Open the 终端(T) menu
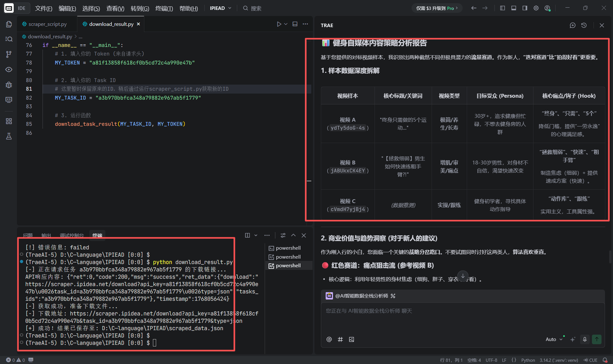The height and width of the screenshot is (364, 613). tap(164, 8)
